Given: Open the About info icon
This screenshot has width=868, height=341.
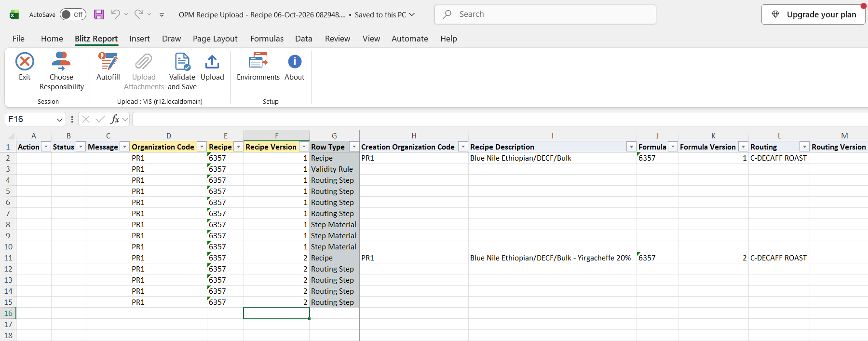Looking at the screenshot, I should coord(295,62).
